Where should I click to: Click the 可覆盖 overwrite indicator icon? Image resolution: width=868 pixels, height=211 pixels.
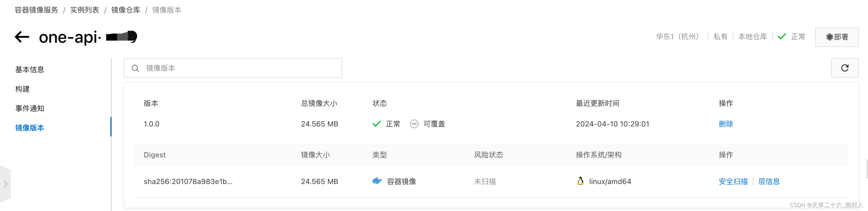coord(415,124)
